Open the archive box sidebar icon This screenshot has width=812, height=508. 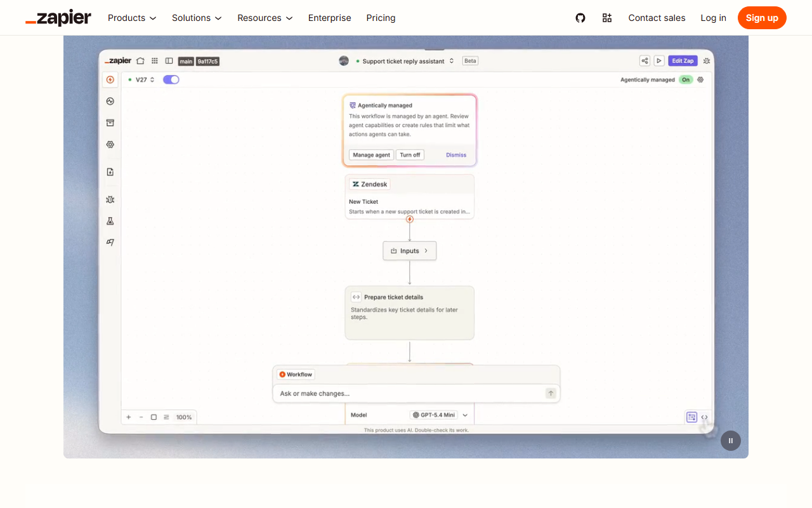[x=110, y=123]
